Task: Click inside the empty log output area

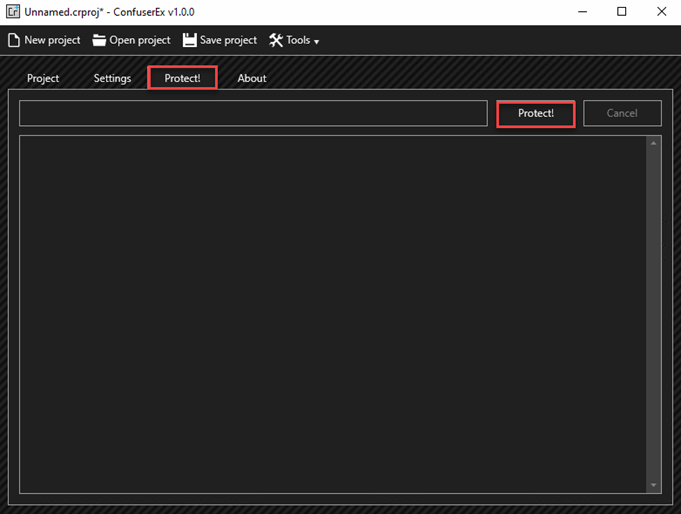Action: (333, 314)
